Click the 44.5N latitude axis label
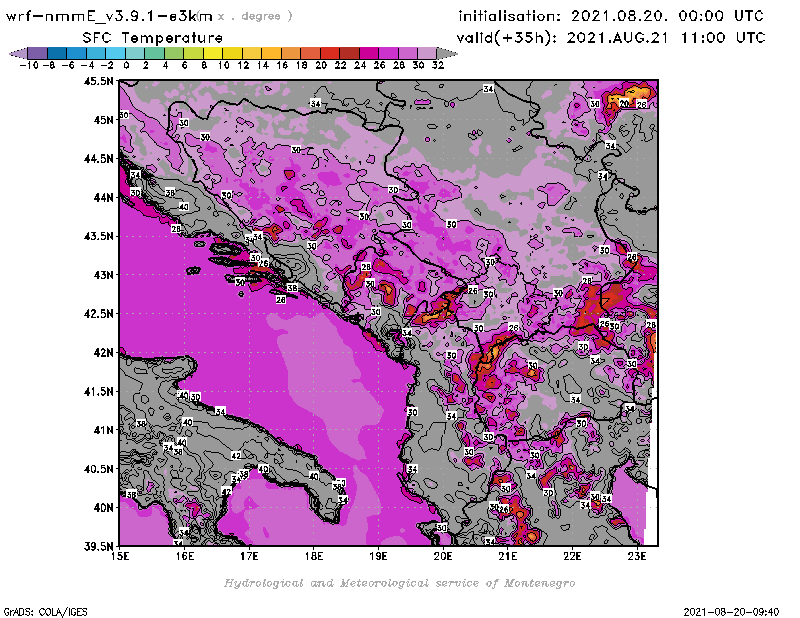Screen dimensions: 800x618 click(x=98, y=159)
